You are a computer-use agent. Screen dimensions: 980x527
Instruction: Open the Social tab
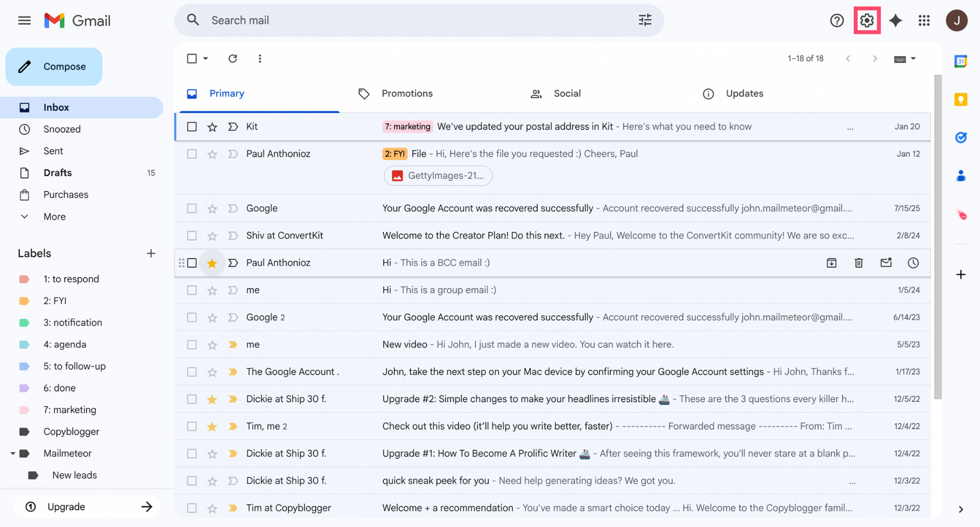(566, 93)
